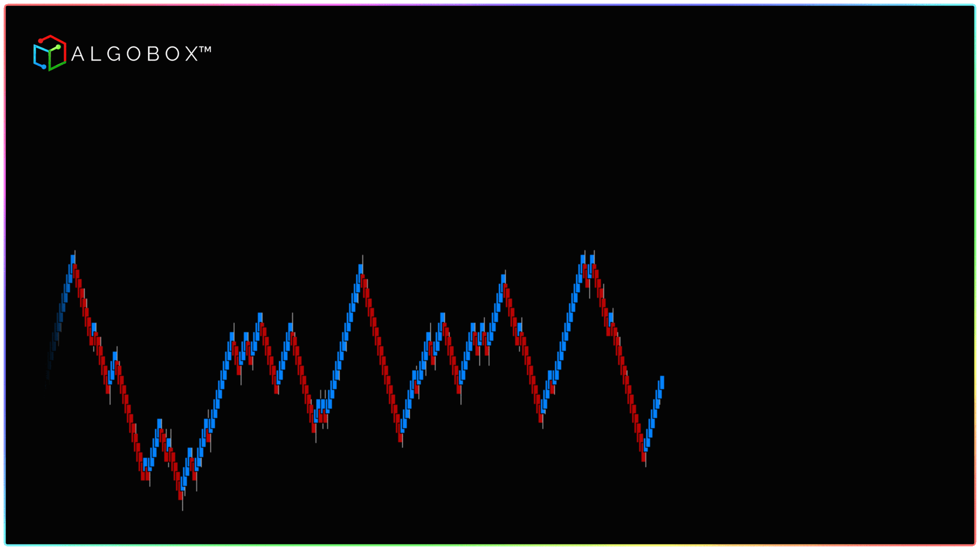Image resolution: width=980 pixels, height=550 pixels.
Task: Select the rightmost double-top peak candle
Action: pos(592,259)
